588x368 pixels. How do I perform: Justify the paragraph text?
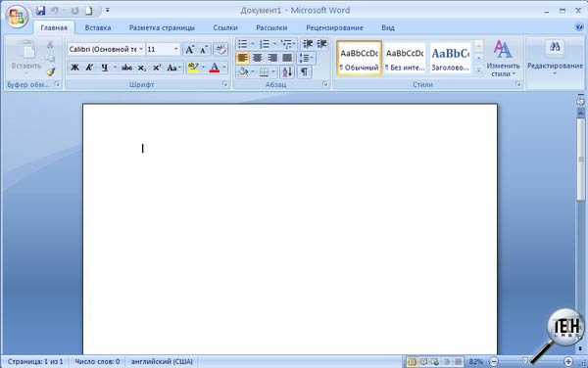point(287,58)
